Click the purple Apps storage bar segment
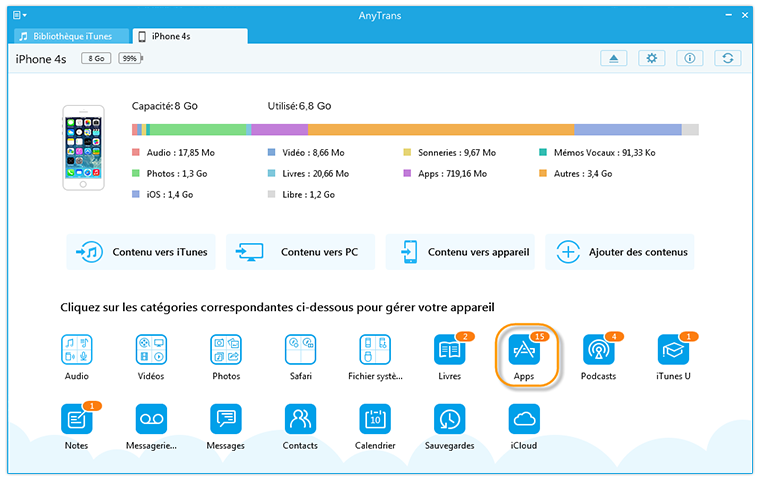 [x=280, y=129]
